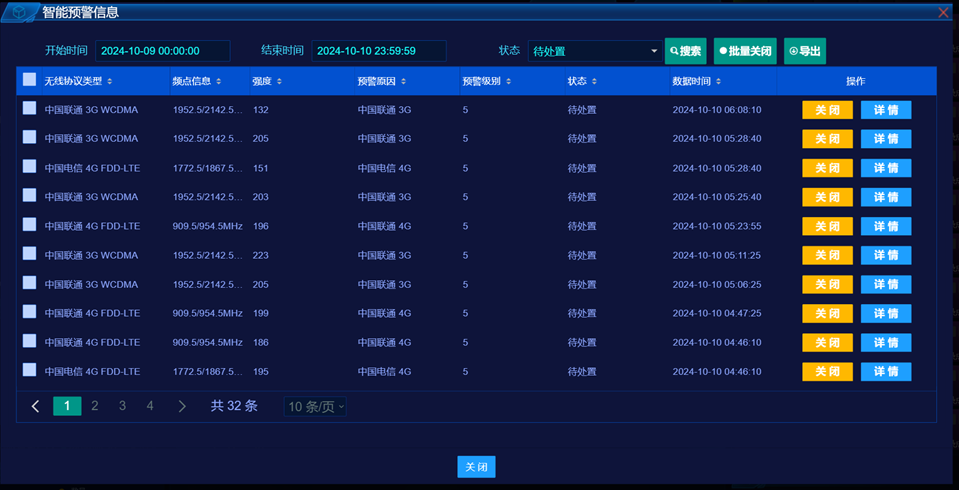Click 关闭 on the row with 强度 186
This screenshot has width=959, height=490.
(828, 343)
